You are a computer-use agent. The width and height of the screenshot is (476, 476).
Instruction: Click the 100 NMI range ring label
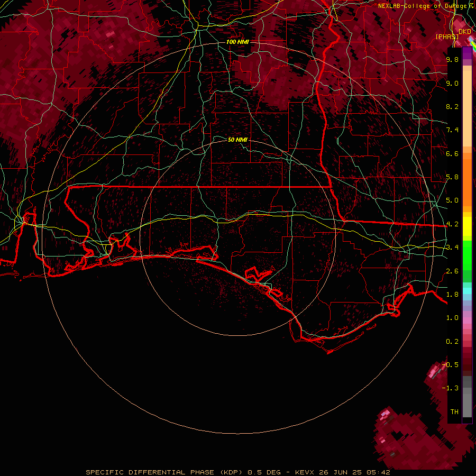[237, 42]
